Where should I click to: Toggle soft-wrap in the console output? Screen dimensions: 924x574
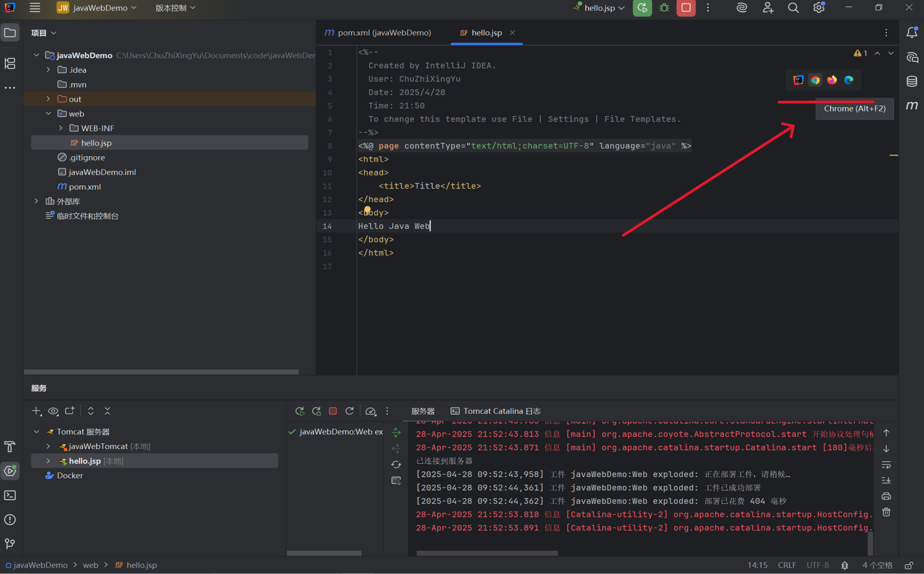pos(886,464)
